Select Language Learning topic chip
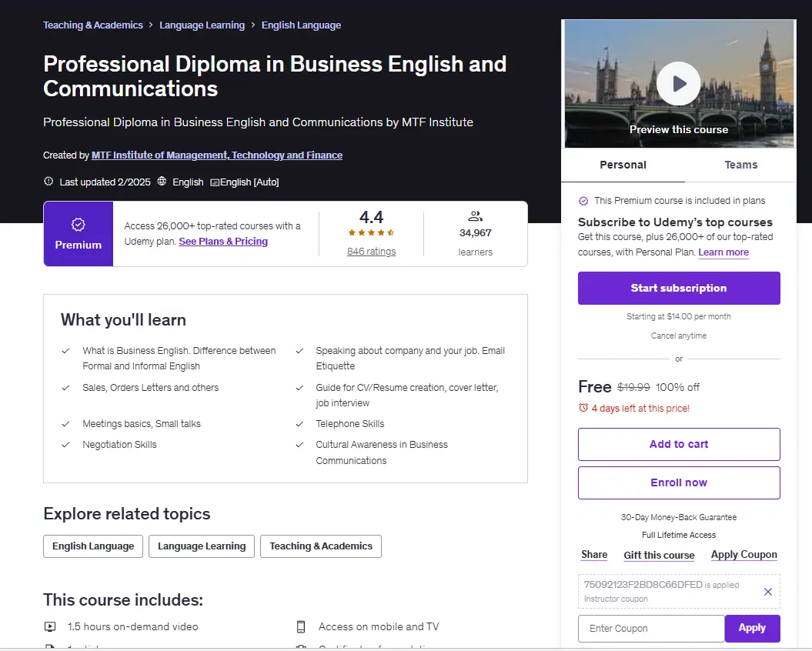This screenshot has height=651, width=812. coord(202,546)
